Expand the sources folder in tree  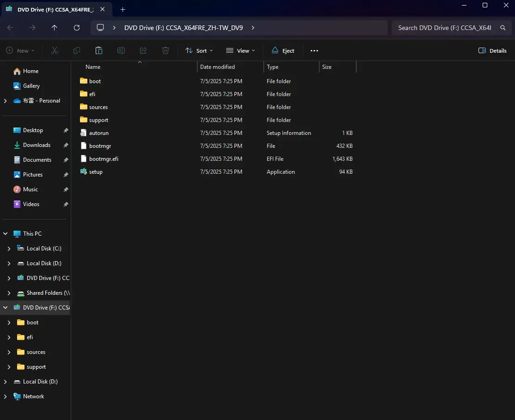(9, 352)
